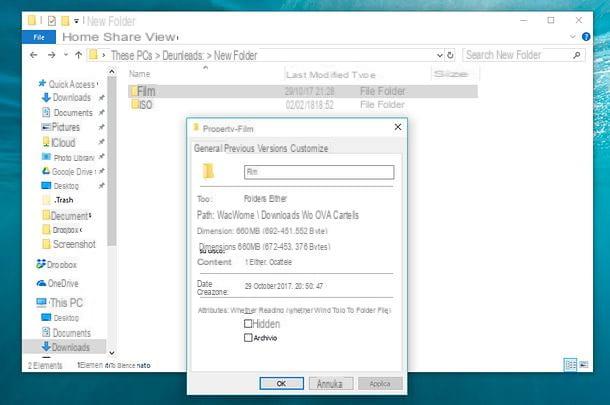Maximize the New Folder Explorer window
The height and width of the screenshot is (405, 610).
[551, 20]
